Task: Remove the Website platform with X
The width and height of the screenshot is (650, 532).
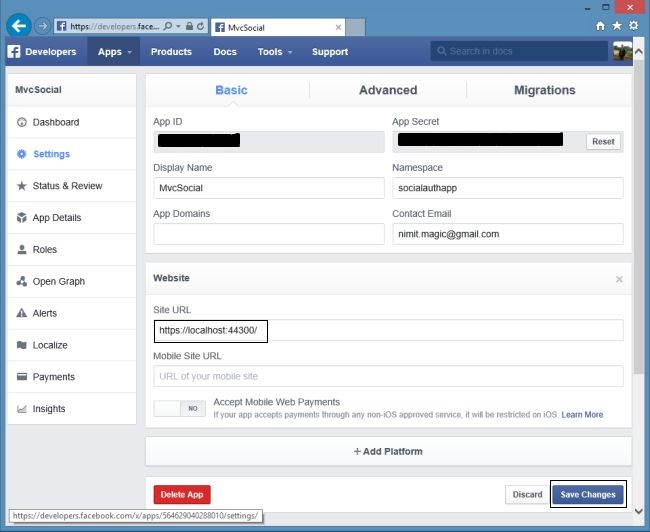Action: click(619, 279)
